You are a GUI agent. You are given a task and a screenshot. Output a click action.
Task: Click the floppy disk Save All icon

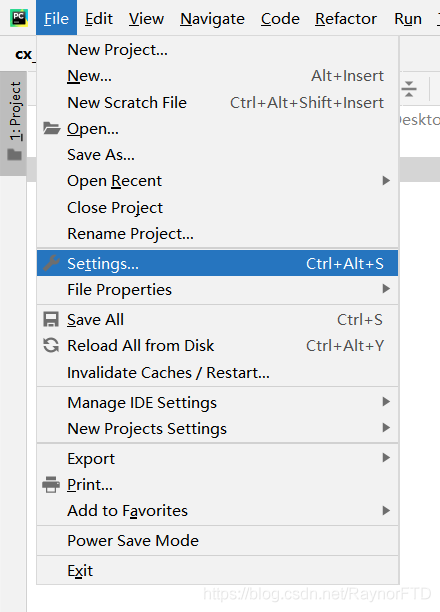coord(51,320)
